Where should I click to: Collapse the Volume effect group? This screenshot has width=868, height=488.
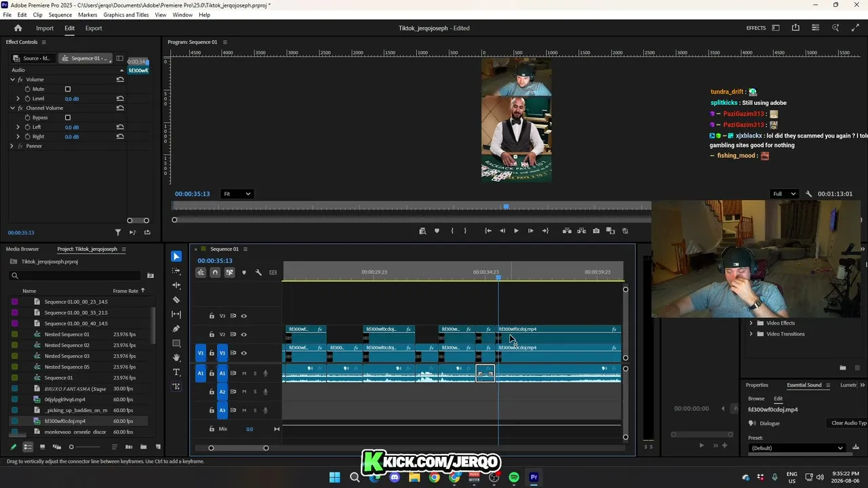tap(12, 79)
